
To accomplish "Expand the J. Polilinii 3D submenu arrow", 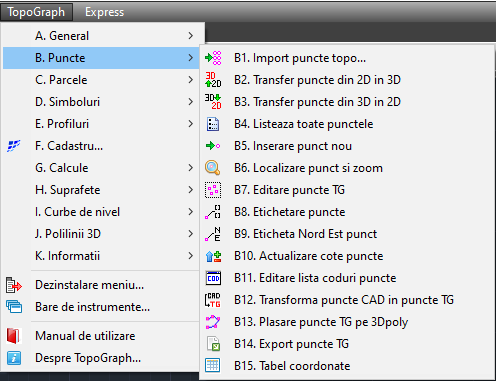I will (x=191, y=234).
